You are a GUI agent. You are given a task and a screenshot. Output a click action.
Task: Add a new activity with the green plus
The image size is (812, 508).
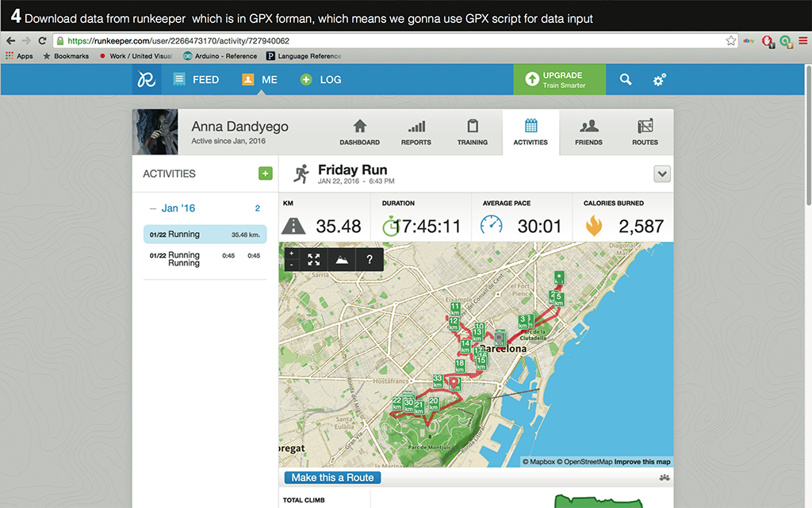[x=265, y=173]
